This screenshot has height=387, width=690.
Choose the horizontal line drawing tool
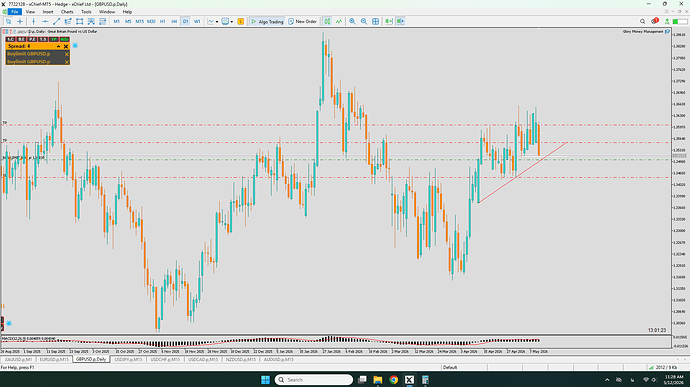click(45, 21)
